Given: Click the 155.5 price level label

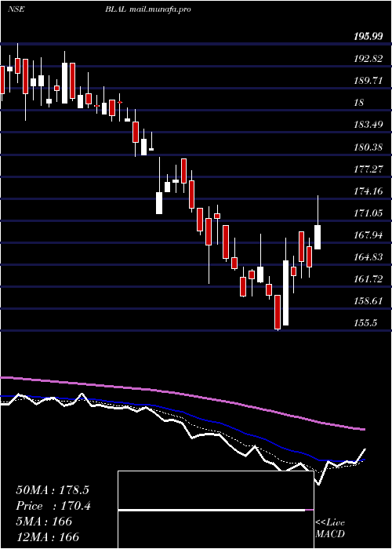Looking at the screenshot, I should coord(365,323).
